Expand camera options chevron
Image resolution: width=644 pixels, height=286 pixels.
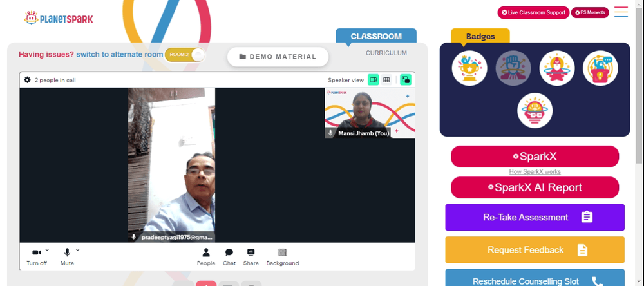tap(47, 249)
